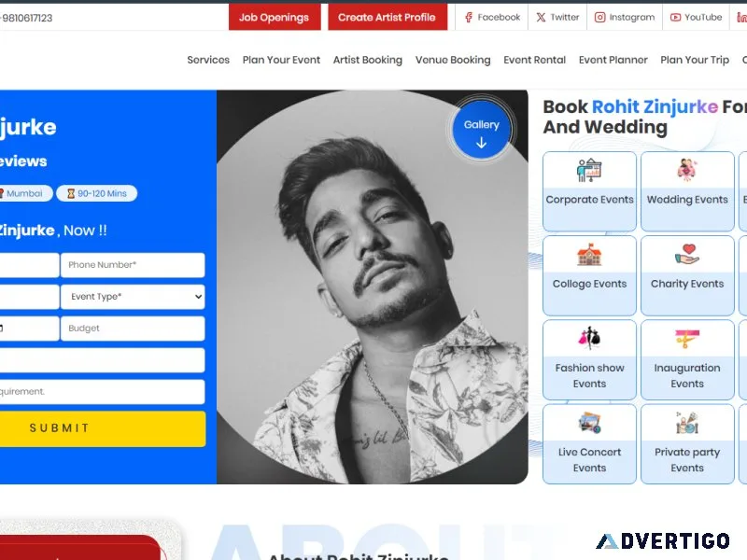Image resolution: width=747 pixels, height=560 pixels.
Task: Focus the Budget input field
Action: (x=133, y=329)
